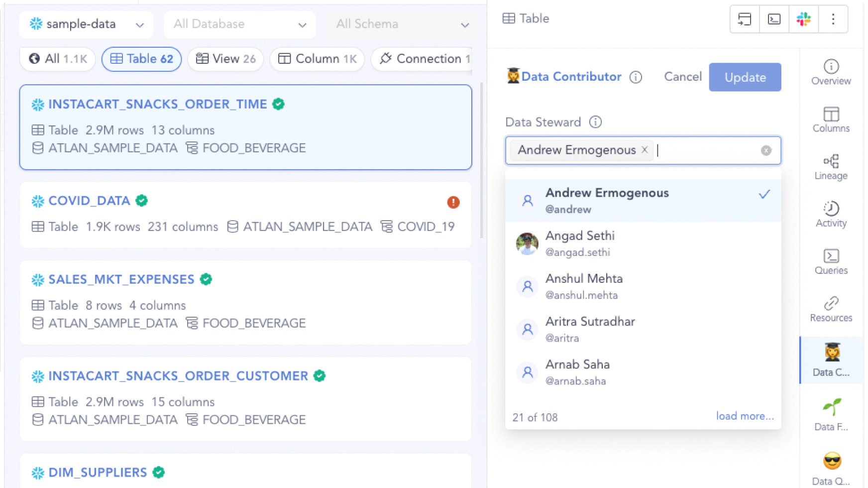Open the sample-data connection dropdown
The height and width of the screenshot is (488, 868).
point(86,24)
